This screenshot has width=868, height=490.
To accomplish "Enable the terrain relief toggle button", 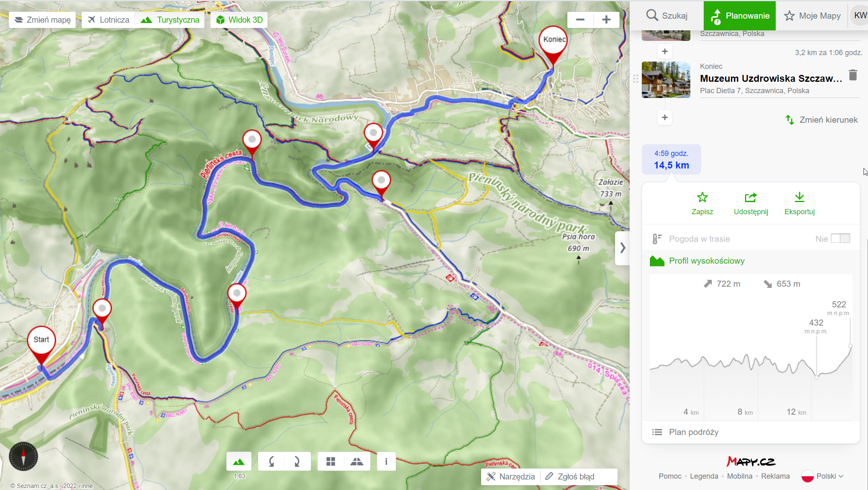I will [x=239, y=462].
